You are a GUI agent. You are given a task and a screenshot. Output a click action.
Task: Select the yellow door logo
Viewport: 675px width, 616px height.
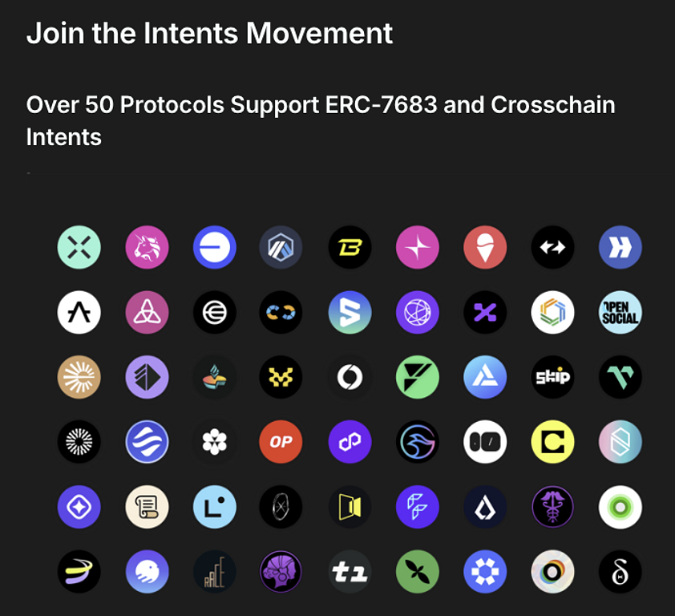point(350,507)
